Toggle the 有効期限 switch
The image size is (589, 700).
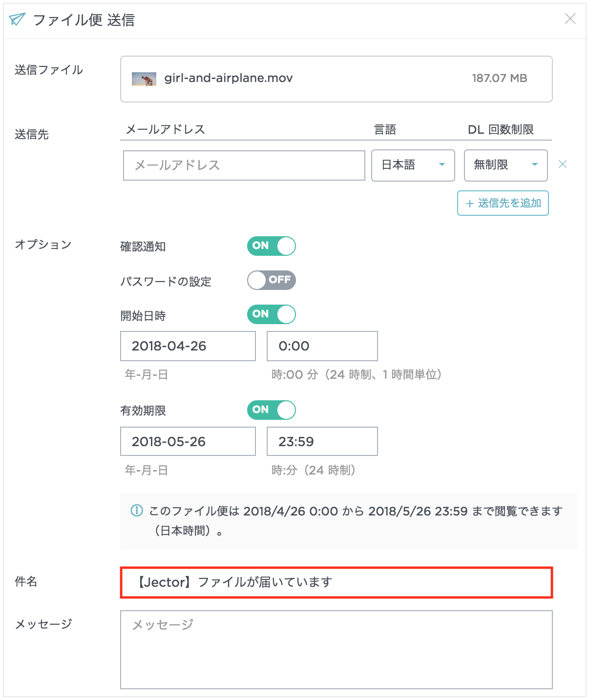tap(272, 410)
